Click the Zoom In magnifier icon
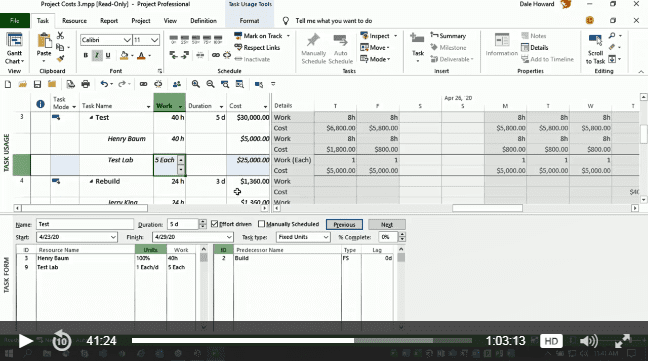 click(x=195, y=84)
